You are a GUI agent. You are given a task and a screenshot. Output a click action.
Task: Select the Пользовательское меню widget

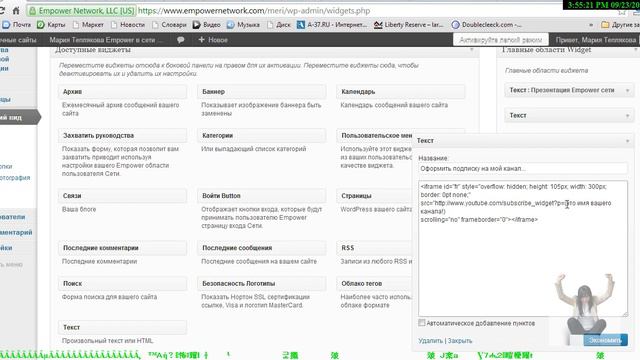(x=375, y=136)
